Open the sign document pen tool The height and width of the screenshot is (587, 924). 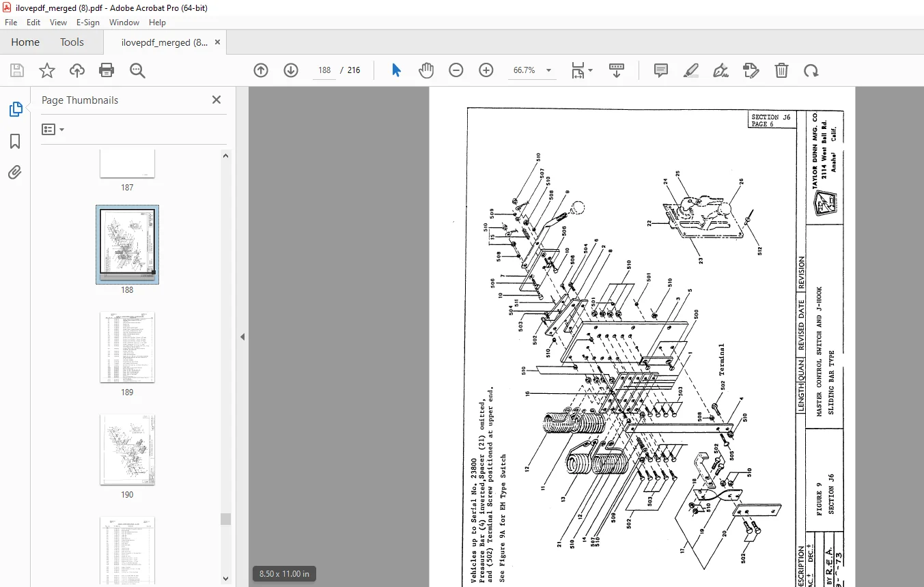720,70
